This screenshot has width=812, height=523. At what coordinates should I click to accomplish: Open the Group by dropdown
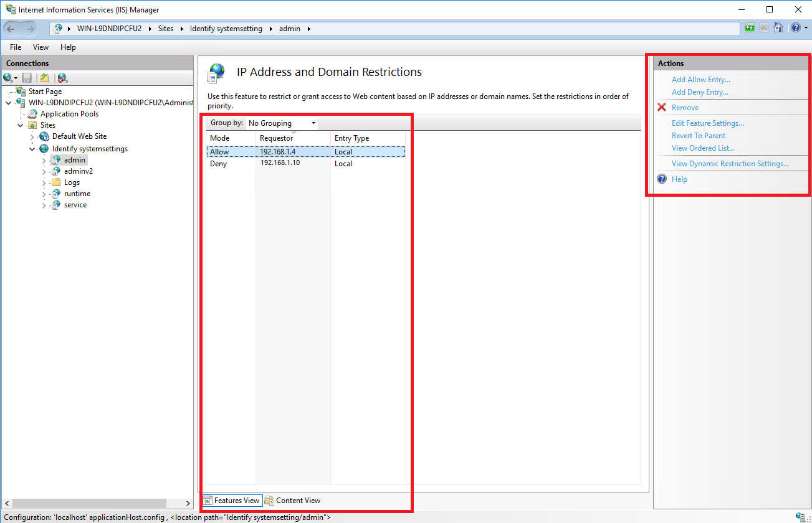(282, 123)
